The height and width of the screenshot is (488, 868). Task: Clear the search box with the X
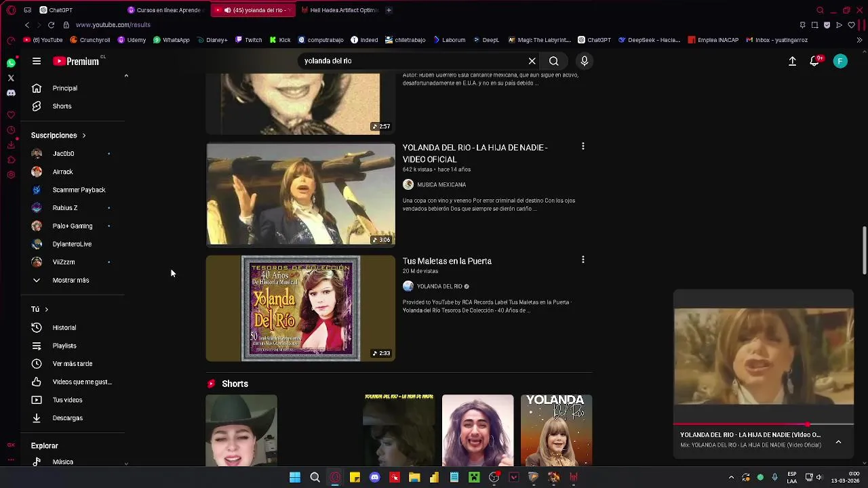point(532,61)
